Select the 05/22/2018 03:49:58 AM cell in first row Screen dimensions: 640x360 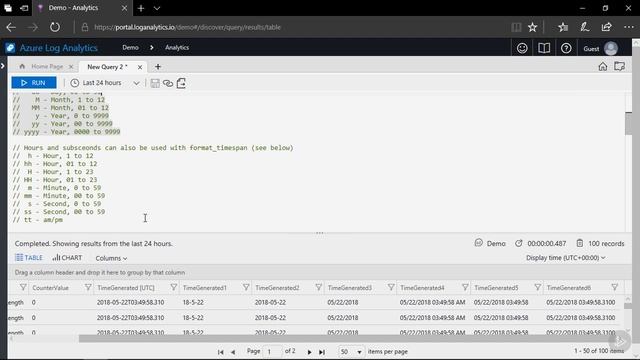click(432, 302)
